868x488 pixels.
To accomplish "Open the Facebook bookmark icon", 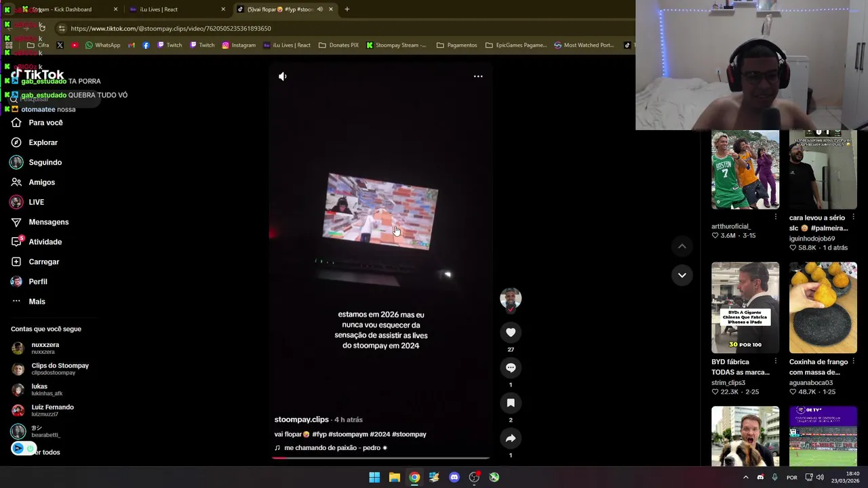I will tap(146, 45).
